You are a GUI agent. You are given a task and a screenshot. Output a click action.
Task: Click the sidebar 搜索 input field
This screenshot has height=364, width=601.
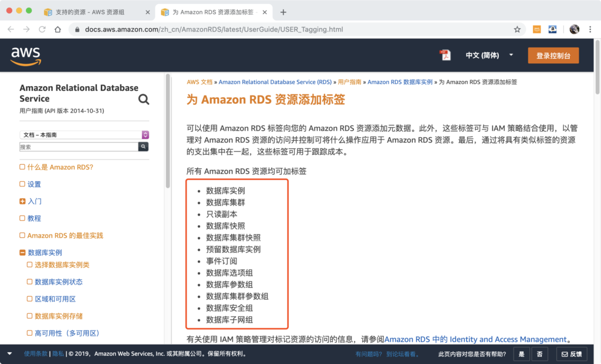click(x=79, y=147)
